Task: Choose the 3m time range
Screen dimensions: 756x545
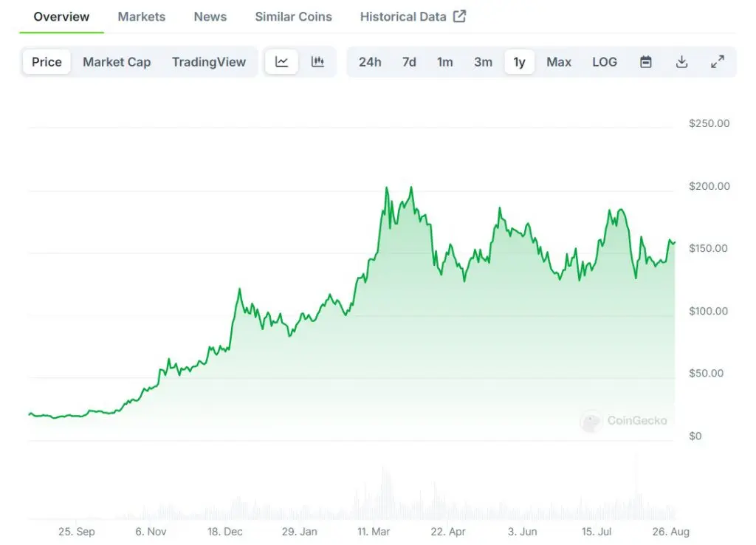Action: pos(483,62)
